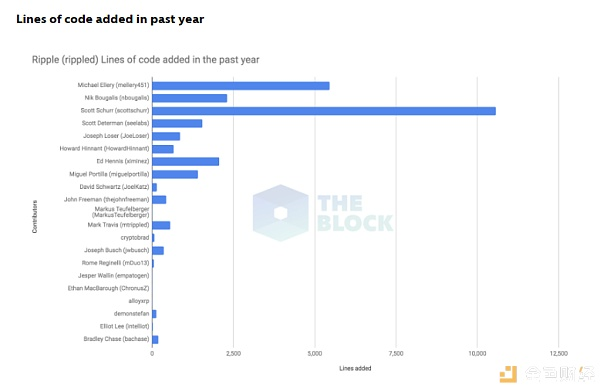This screenshot has width=600, height=388.
Task: Click the 10,000 x-axis tick label
Action: tap(477, 354)
